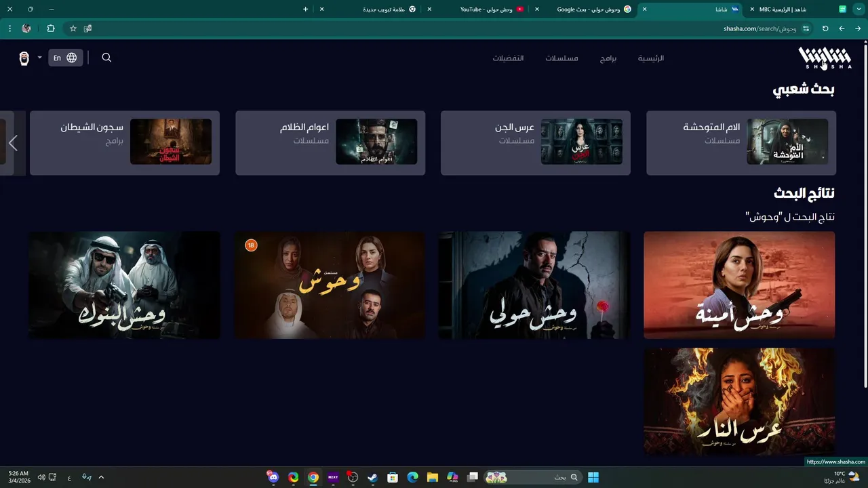This screenshot has height=488, width=868.
Task: Open the NEXT app from the taskbar
Action: [333, 477]
